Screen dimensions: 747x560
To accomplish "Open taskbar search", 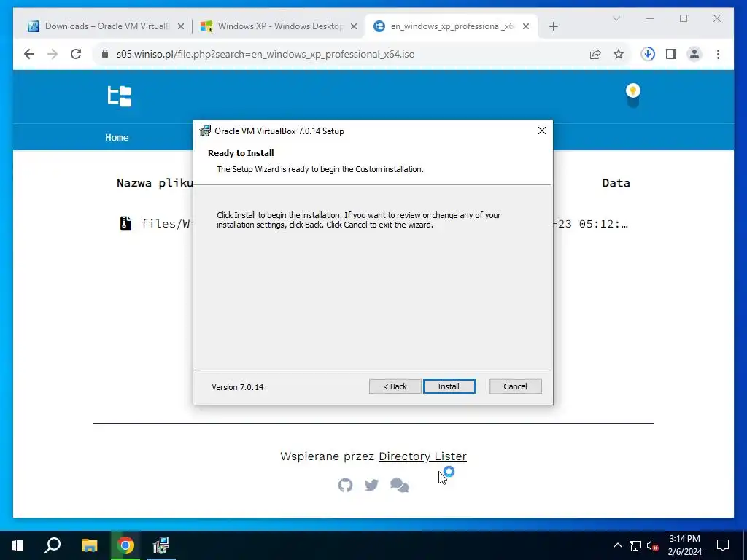I will [53, 545].
